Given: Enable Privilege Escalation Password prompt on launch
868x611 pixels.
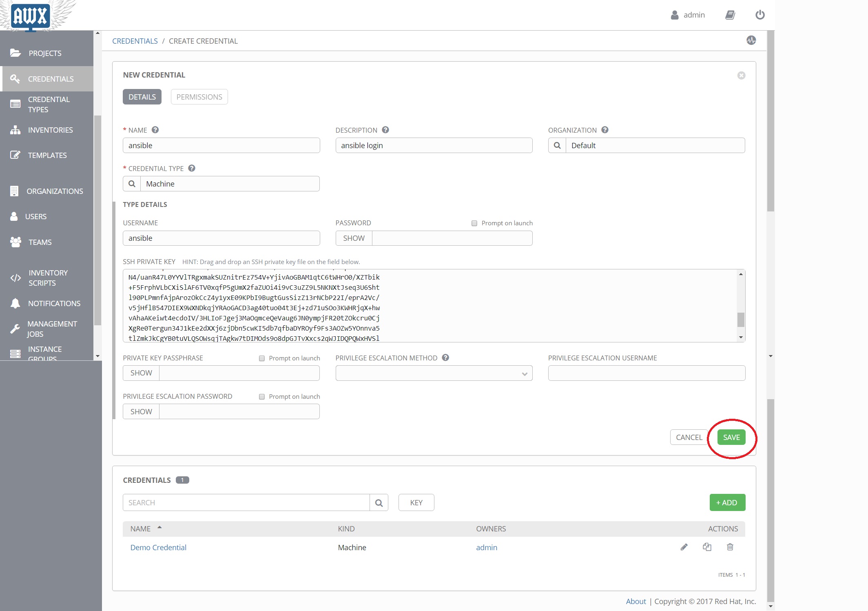Looking at the screenshot, I should pyautogui.click(x=262, y=397).
